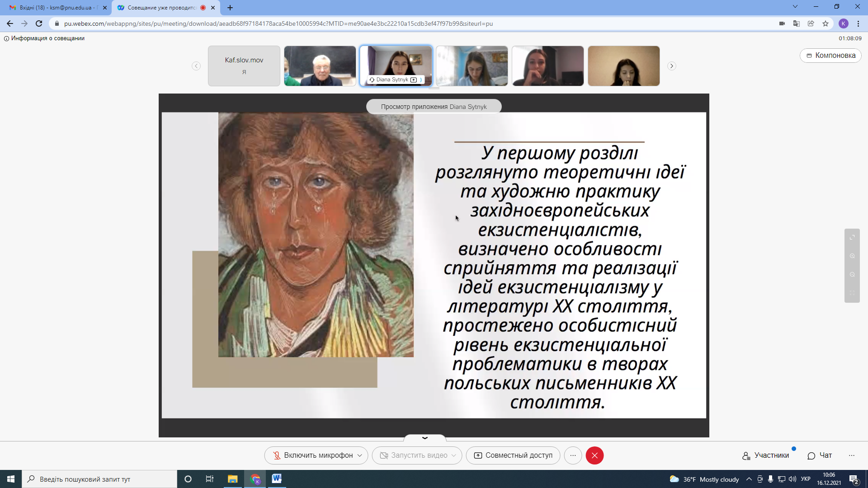Reload the Webex page
Viewport: 868px width, 488px height.
[x=39, y=23]
